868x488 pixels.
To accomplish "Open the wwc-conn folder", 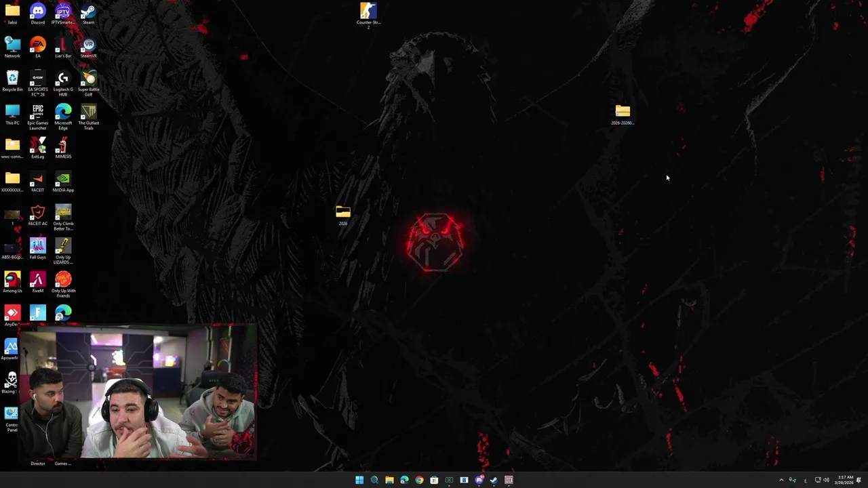I will (x=12, y=148).
